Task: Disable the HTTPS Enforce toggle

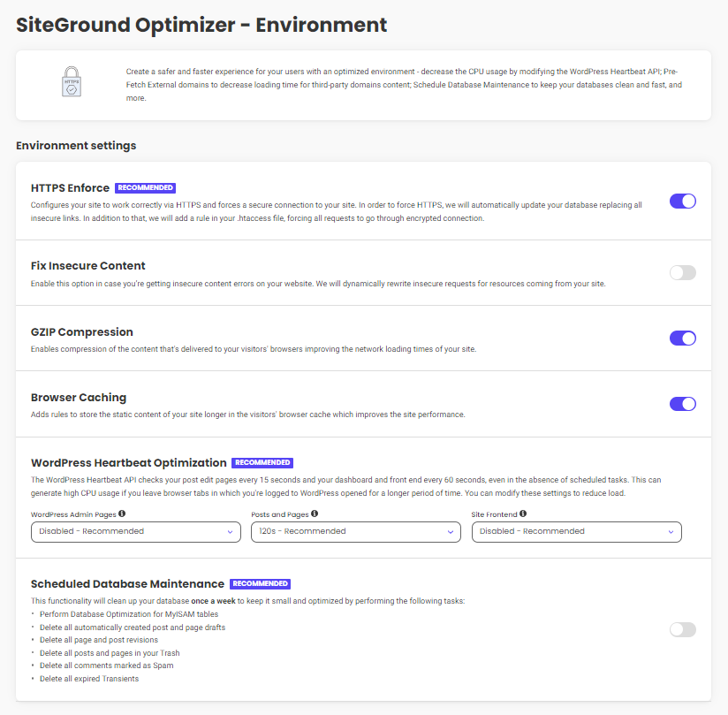Action: point(682,201)
